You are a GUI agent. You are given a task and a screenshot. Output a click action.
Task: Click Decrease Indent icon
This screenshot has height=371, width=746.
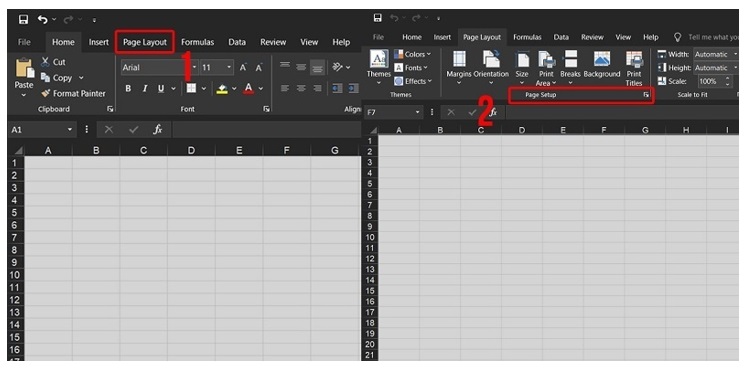coord(337,88)
